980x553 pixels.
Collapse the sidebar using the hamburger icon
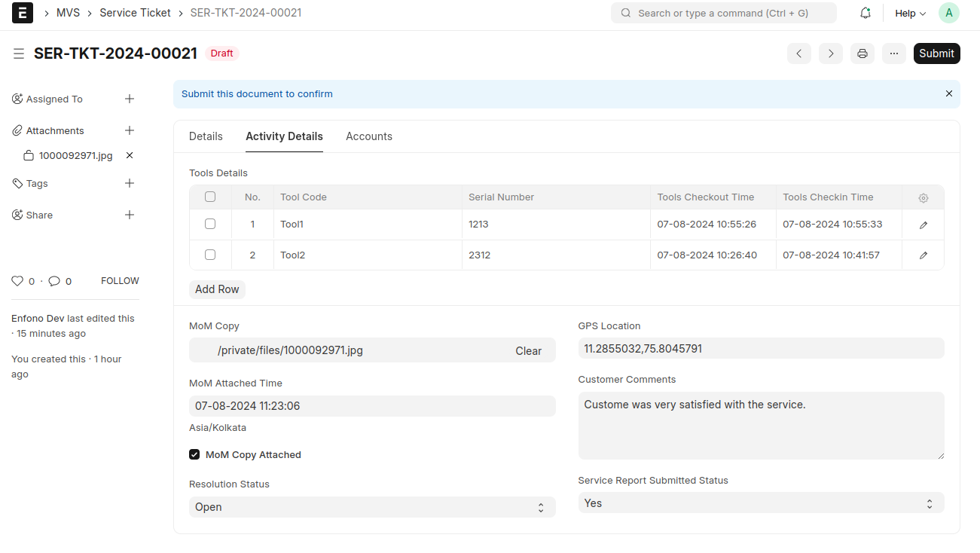point(18,53)
